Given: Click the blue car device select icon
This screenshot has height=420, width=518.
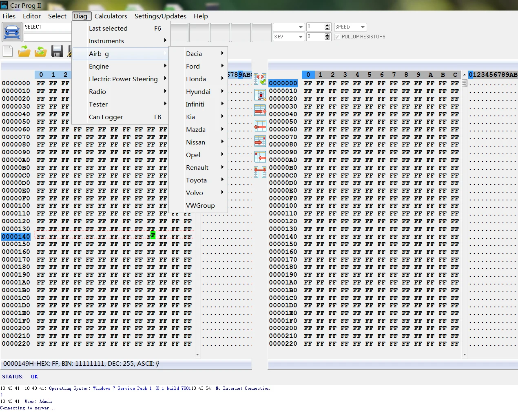Looking at the screenshot, I should [x=12, y=32].
